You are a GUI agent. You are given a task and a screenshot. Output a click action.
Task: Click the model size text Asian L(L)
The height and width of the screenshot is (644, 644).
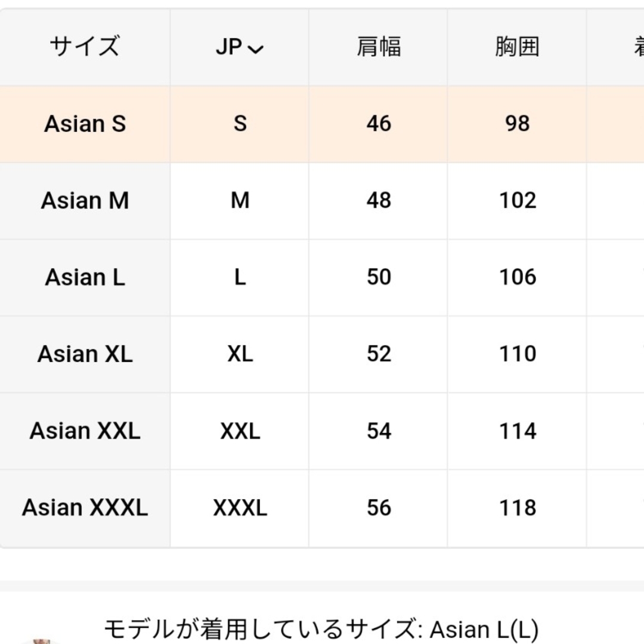[x=484, y=629]
